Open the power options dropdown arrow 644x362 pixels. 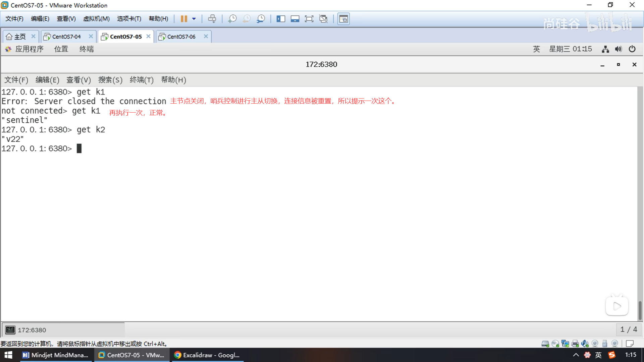tap(194, 19)
